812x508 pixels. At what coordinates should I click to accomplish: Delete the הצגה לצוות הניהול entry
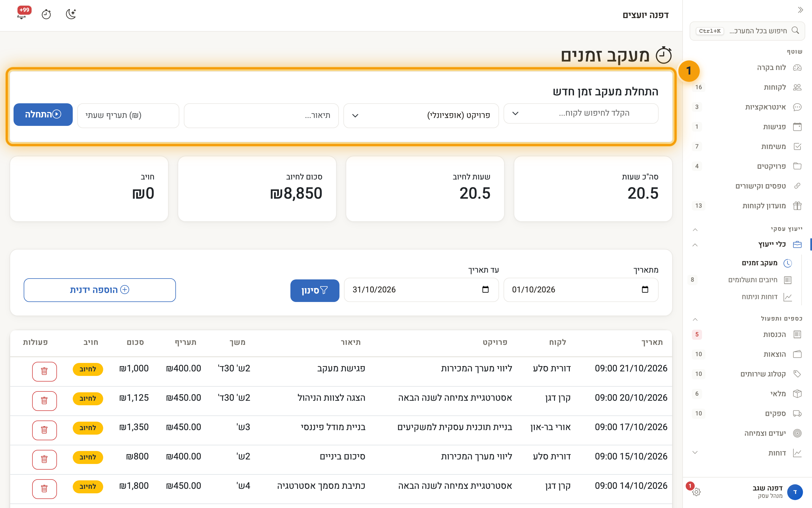coord(44,400)
